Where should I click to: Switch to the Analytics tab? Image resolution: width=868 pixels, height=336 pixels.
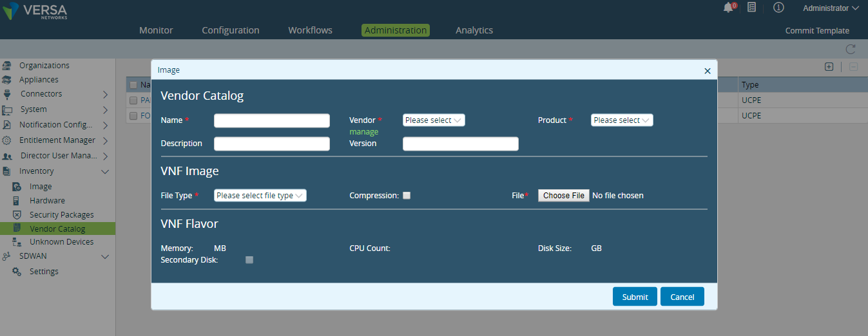pos(474,30)
